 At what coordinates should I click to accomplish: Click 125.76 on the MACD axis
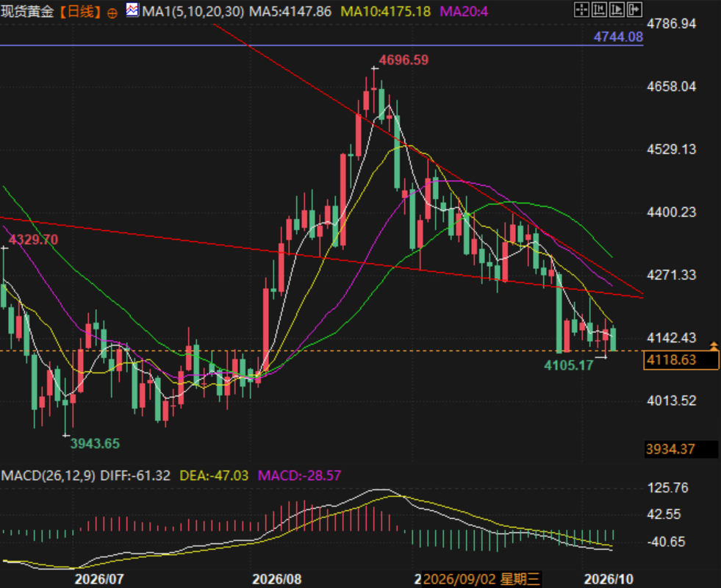coord(667,488)
